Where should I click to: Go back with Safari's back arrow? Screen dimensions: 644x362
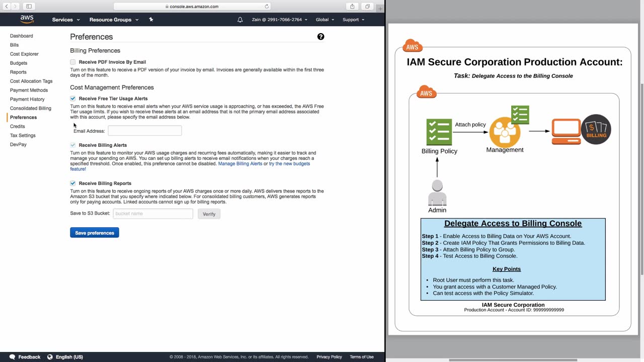pyautogui.click(x=7, y=7)
